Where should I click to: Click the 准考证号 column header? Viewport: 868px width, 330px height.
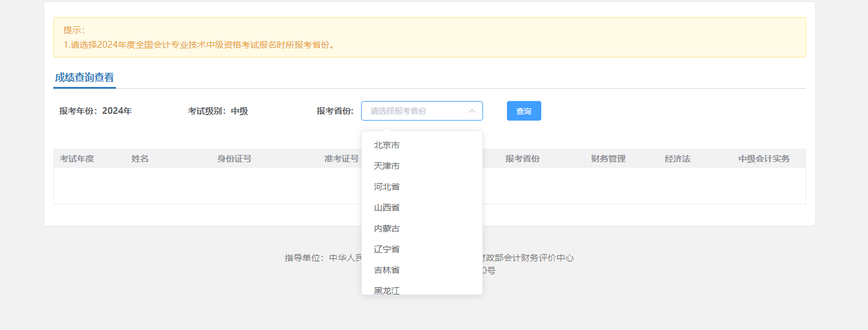pos(341,159)
